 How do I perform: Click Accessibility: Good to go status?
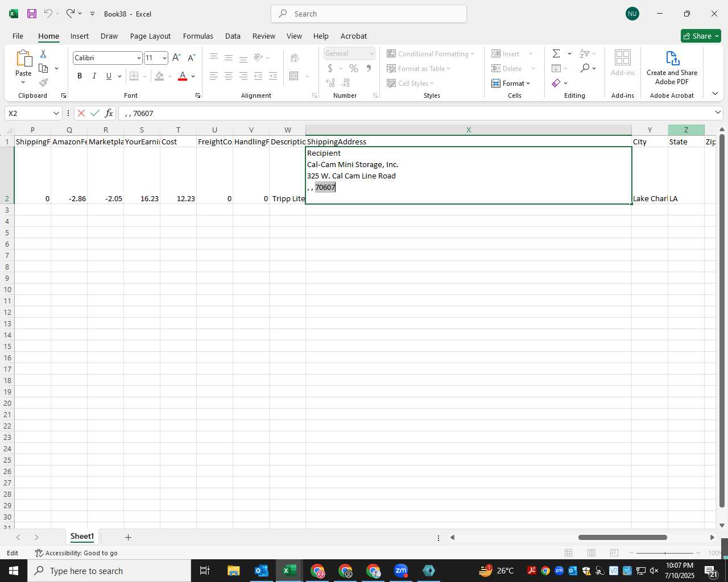[x=76, y=553]
